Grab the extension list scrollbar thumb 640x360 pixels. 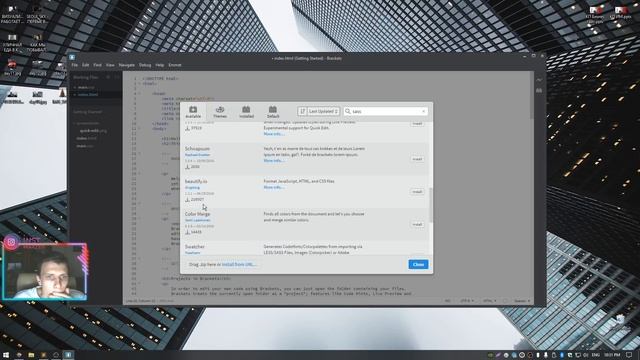tap(431, 205)
